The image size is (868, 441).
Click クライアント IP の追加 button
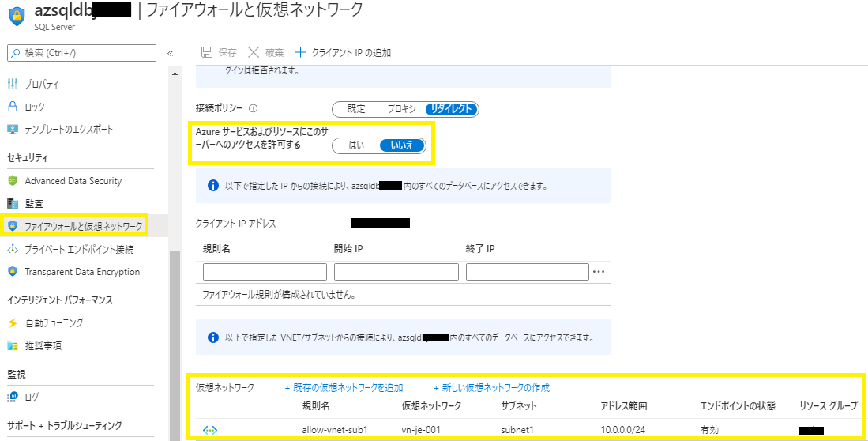[x=344, y=53]
